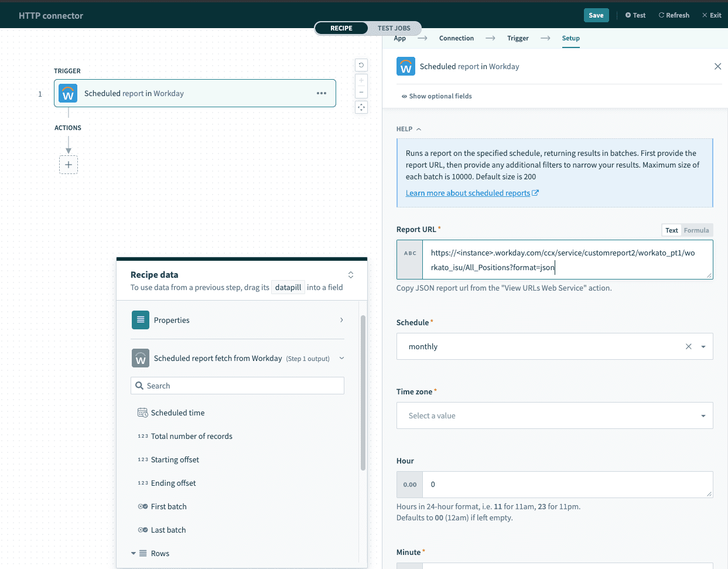Clear the monthly Schedule value with the X
The width and height of the screenshot is (728, 569).
coord(688,346)
